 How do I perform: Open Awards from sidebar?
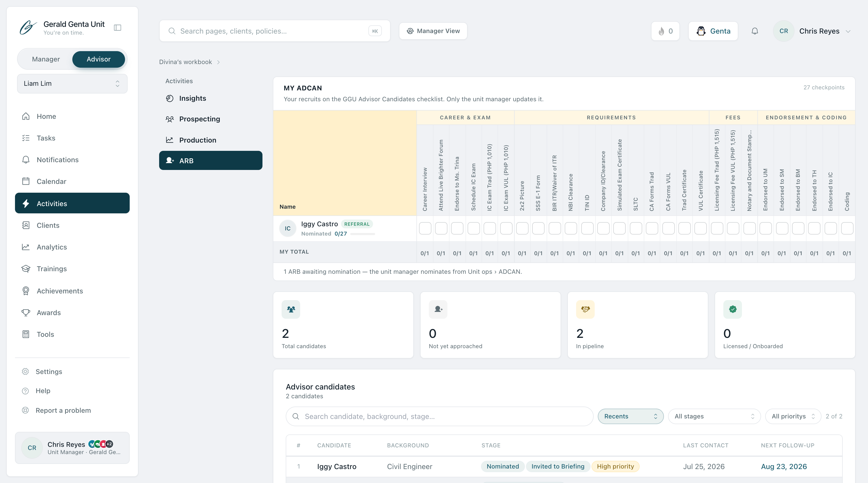72,313
